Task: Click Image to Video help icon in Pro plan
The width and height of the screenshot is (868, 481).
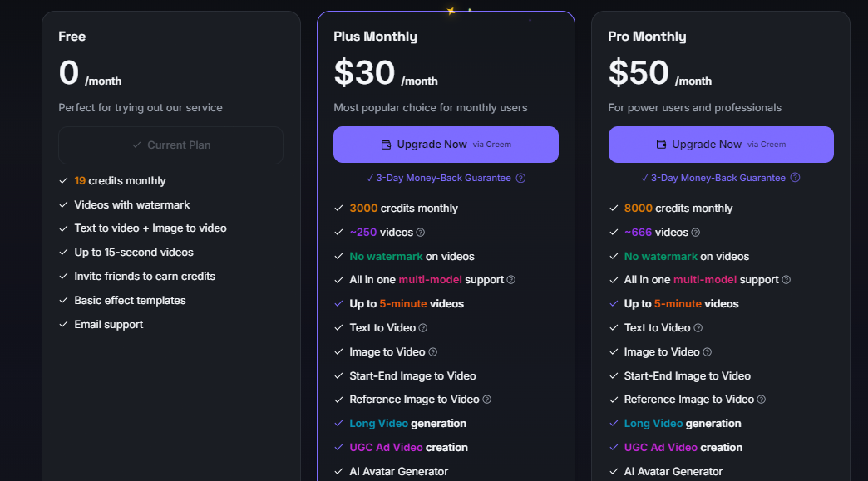Action: click(x=708, y=352)
